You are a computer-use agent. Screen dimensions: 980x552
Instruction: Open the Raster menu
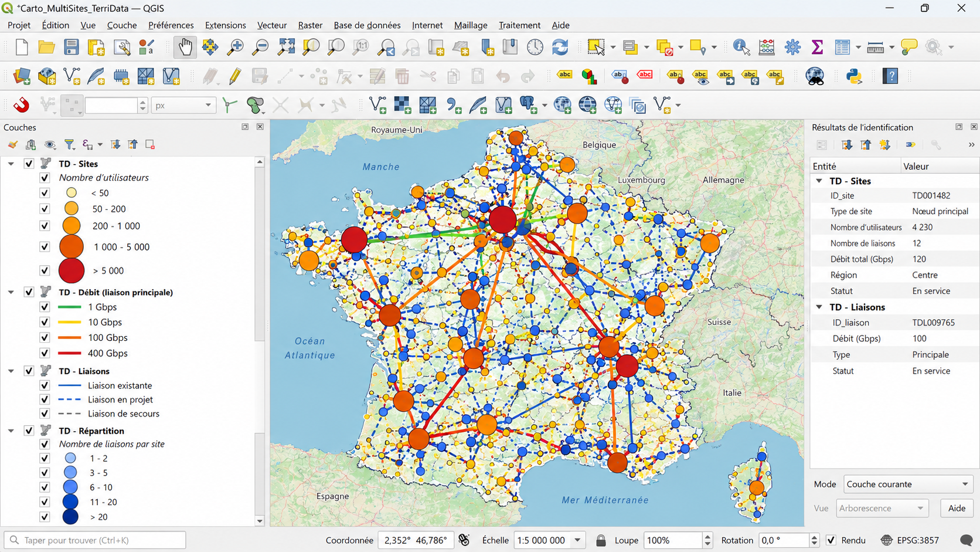[310, 25]
